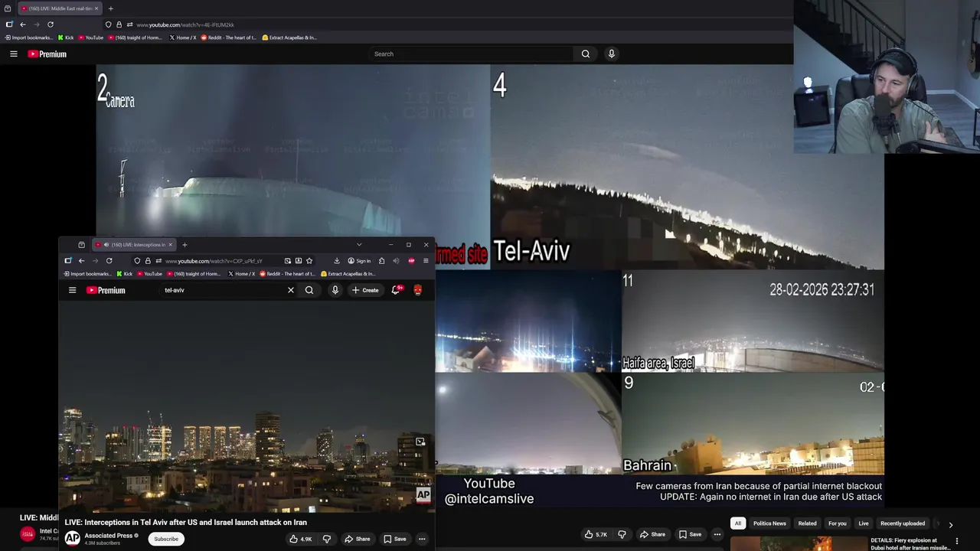Image resolution: width=980 pixels, height=551 pixels.
Task: Select the Live filter chip
Action: [x=864, y=523]
